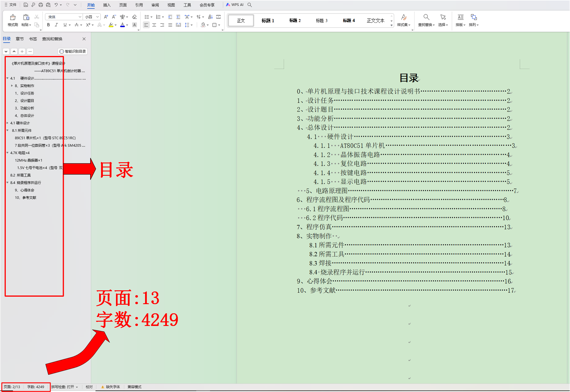Click the clear formatting eraser icon
This screenshot has height=392, width=570.
click(x=134, y=17)
